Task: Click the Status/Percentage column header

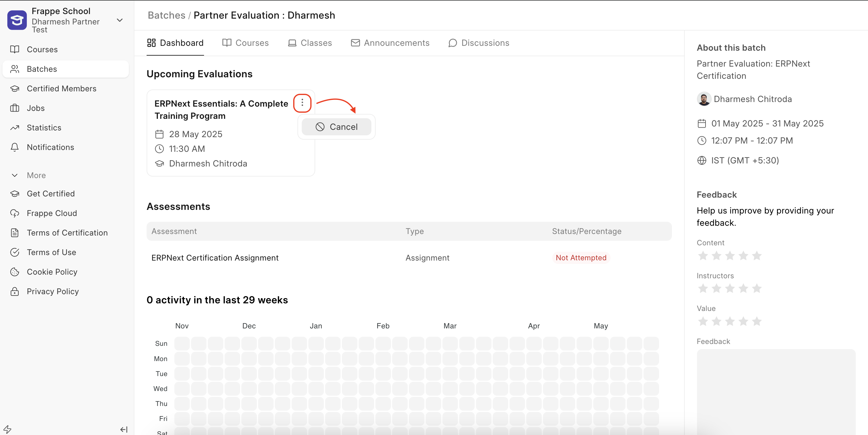Action: [x=587, y=231]
